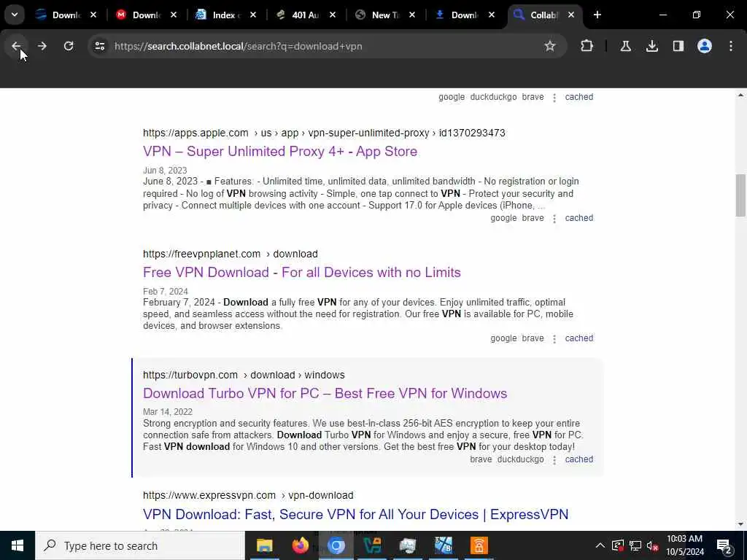Click cached link at top of page
Viewport: 747px width, 560px height.
pyautogui.click(x=578, y=97)
